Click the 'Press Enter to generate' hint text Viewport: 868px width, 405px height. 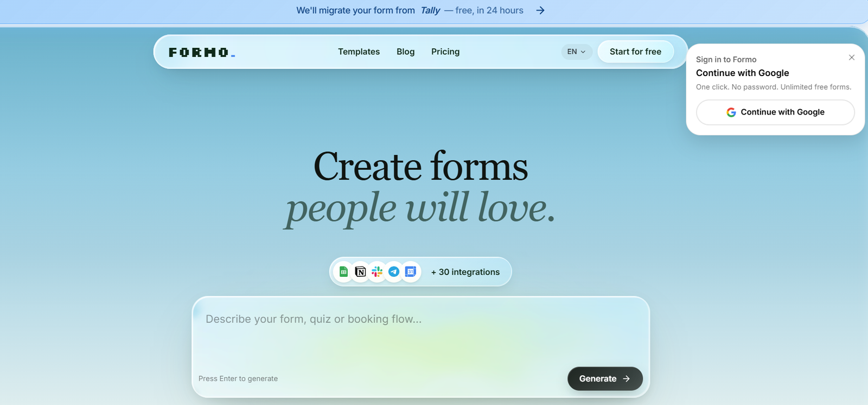coord(238,378)
